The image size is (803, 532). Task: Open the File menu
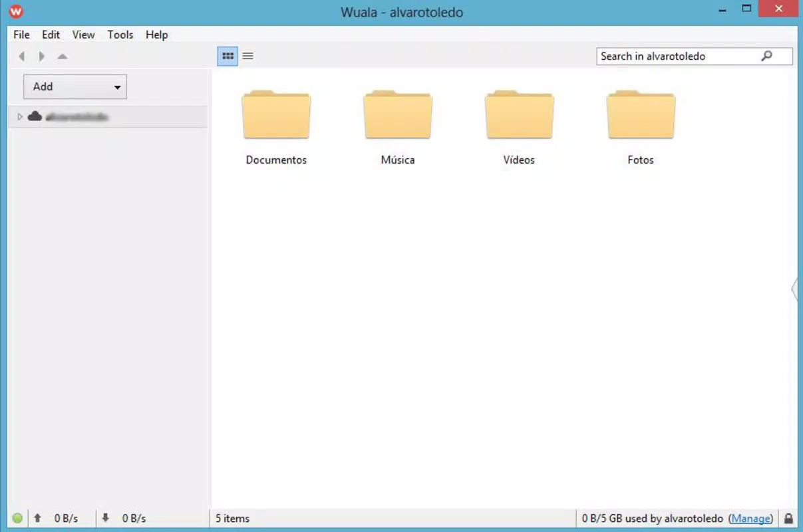(x=21, y=35)
